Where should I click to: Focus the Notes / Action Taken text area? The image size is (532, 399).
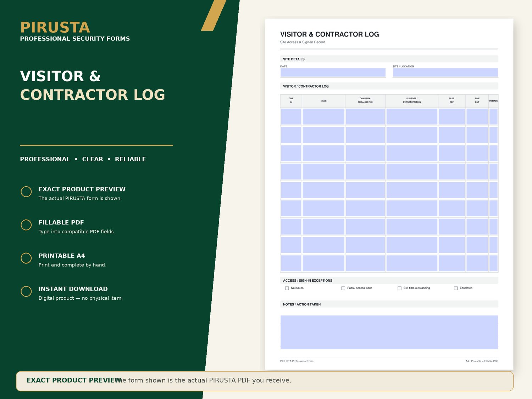point(389,332)
